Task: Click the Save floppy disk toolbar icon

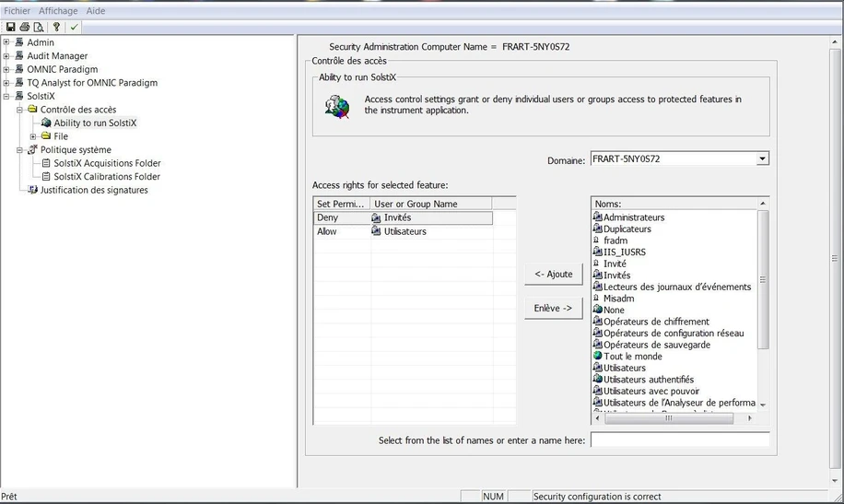Action: [x=10, y=27]
